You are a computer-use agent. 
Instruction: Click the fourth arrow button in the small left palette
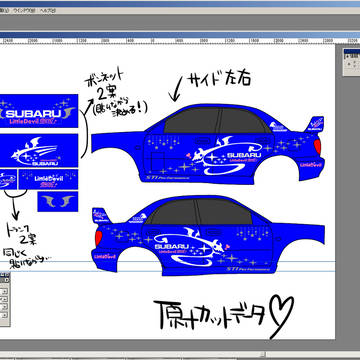5,314
